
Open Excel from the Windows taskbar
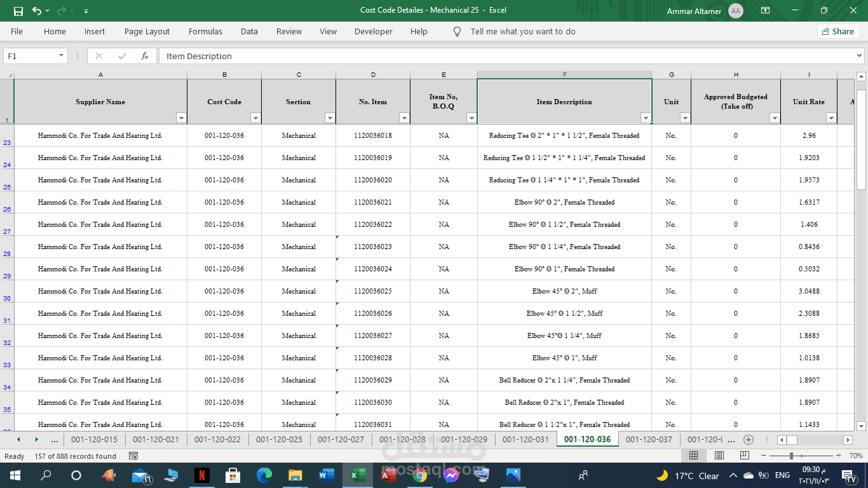point(357,475)
